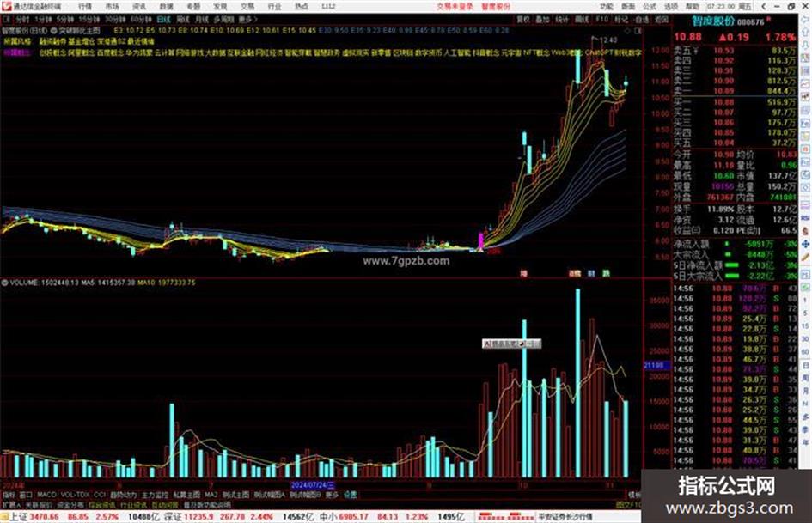Screen dimensions: 812x523
Task: Click the 深证 index in status bar
Action: [x=173, y=517]
